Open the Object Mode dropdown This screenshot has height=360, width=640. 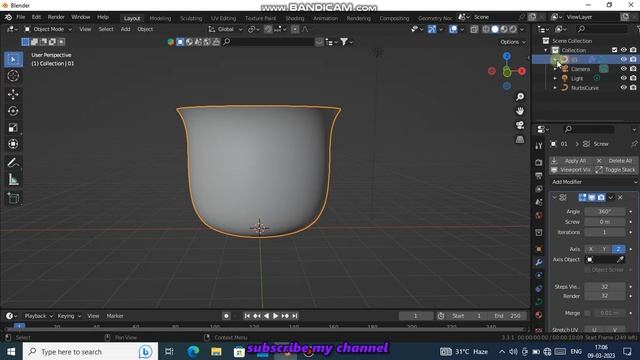coord(48,29)
